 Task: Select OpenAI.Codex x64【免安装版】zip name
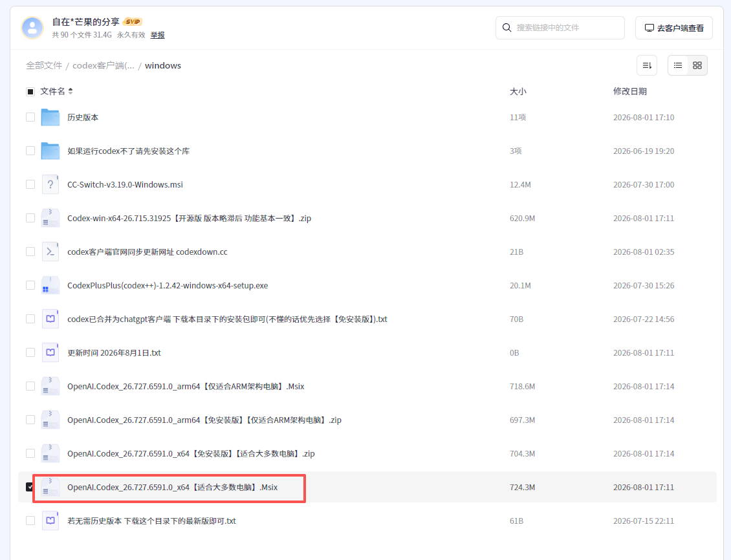[x=191, y=454]
